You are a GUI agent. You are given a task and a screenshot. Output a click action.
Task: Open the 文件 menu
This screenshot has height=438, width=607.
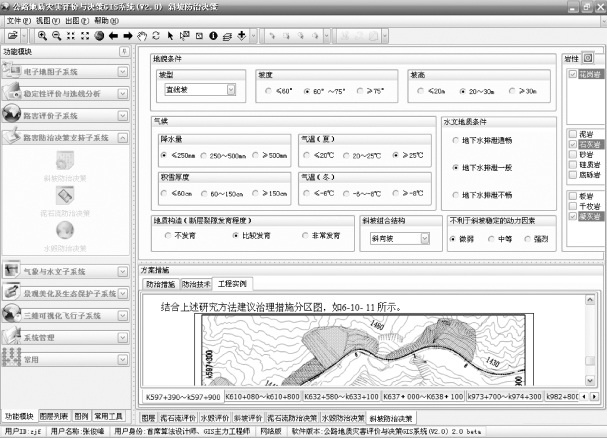[18, 21]
